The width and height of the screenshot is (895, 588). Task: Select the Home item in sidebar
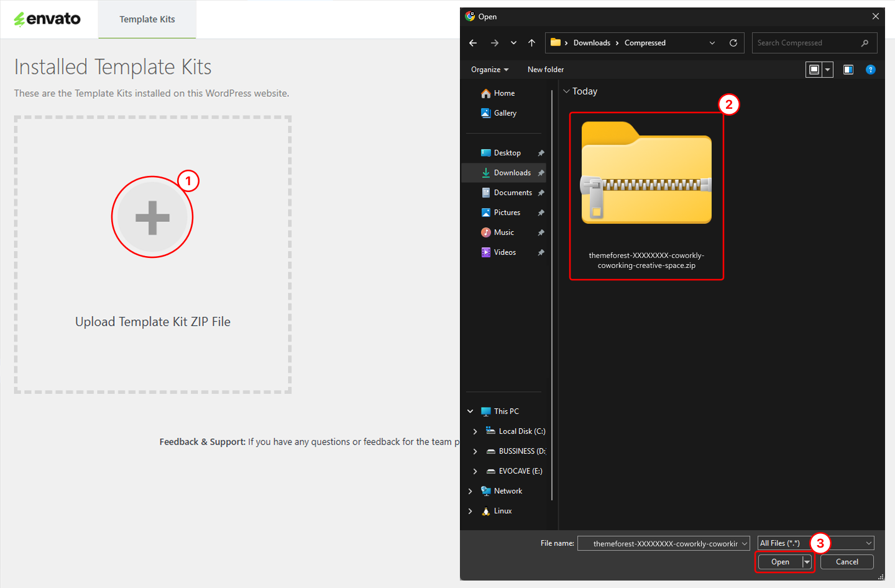coord(503,93)
